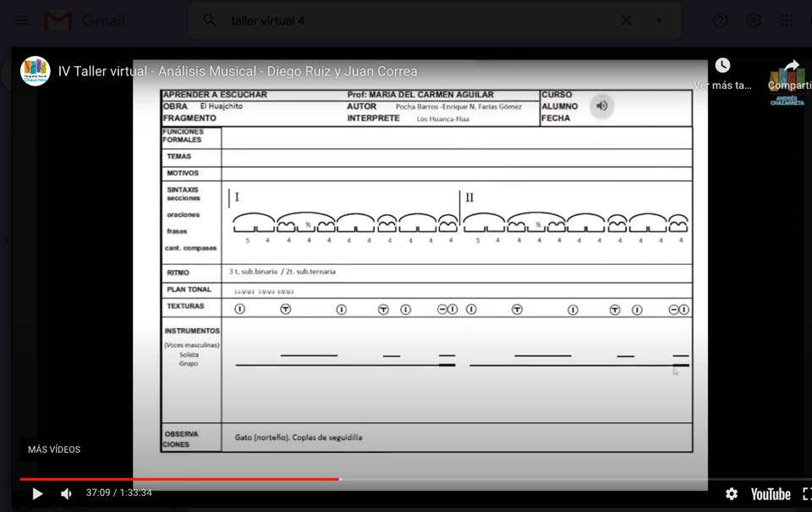Open the Gmail main menu hamburger
This screenshot has height=512, width=812.
(x=22, y=20)
